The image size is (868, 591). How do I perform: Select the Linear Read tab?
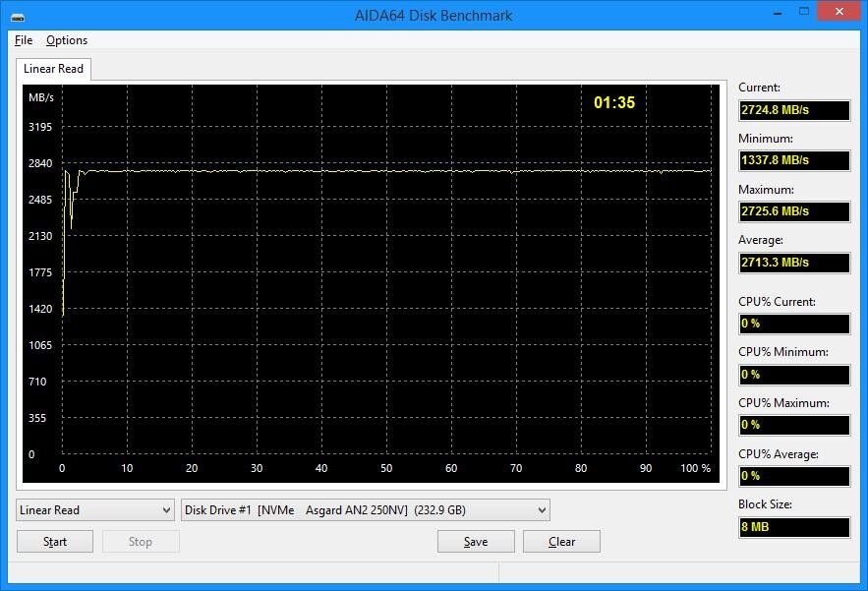pos(52,69)
